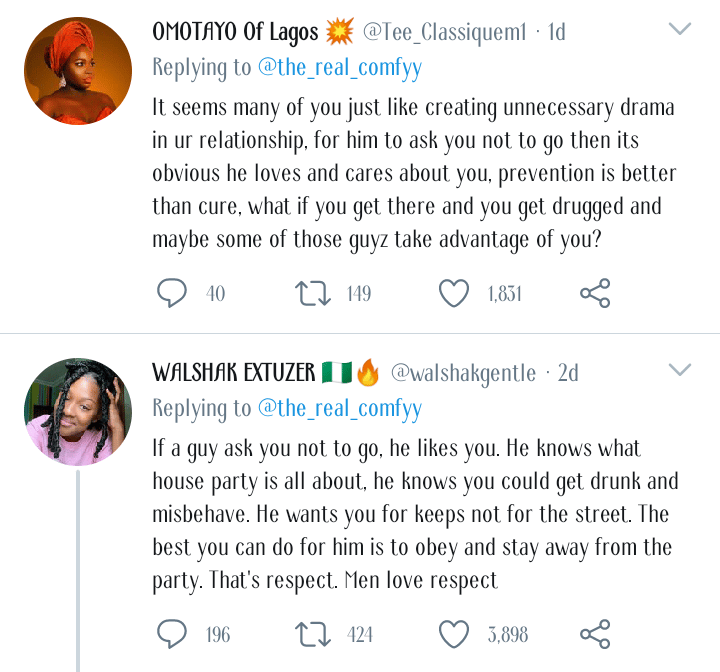
Task: Reply to OMOTAYO Of Lagos tweet
Action: pos(173,293)
